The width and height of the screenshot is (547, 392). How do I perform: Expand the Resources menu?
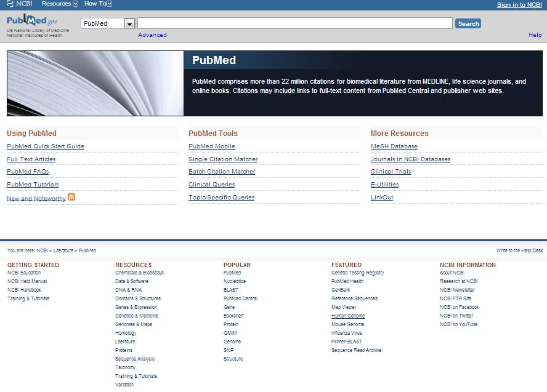[60, 4]
